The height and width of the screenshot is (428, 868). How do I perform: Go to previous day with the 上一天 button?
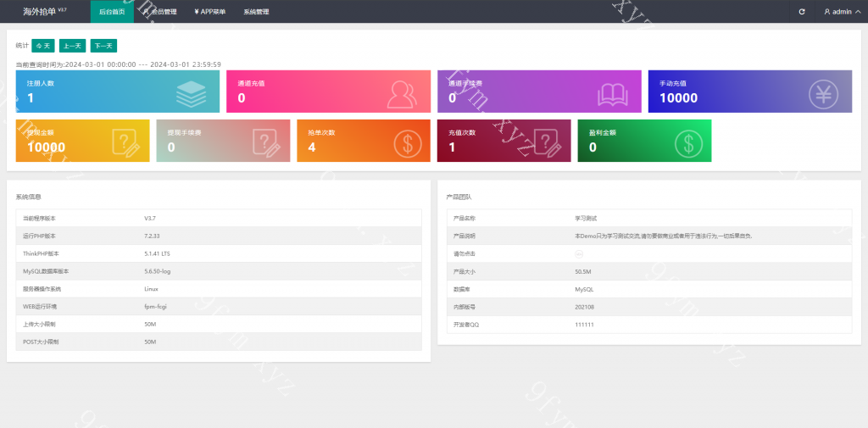[x=73, y=46]
